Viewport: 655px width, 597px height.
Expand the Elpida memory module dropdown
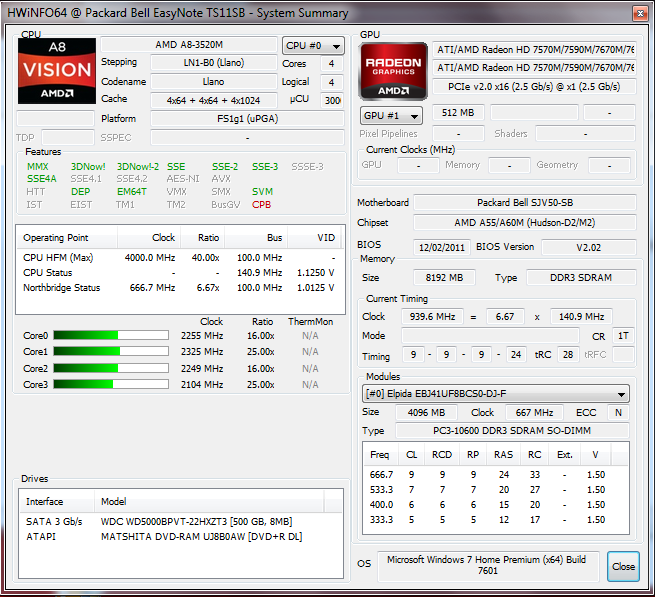(495, 394)
